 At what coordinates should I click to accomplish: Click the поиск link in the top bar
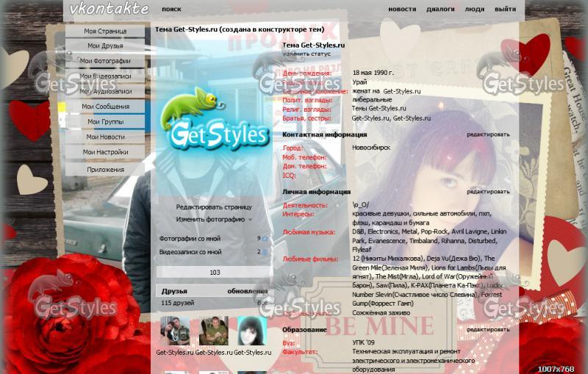point(171,10)
